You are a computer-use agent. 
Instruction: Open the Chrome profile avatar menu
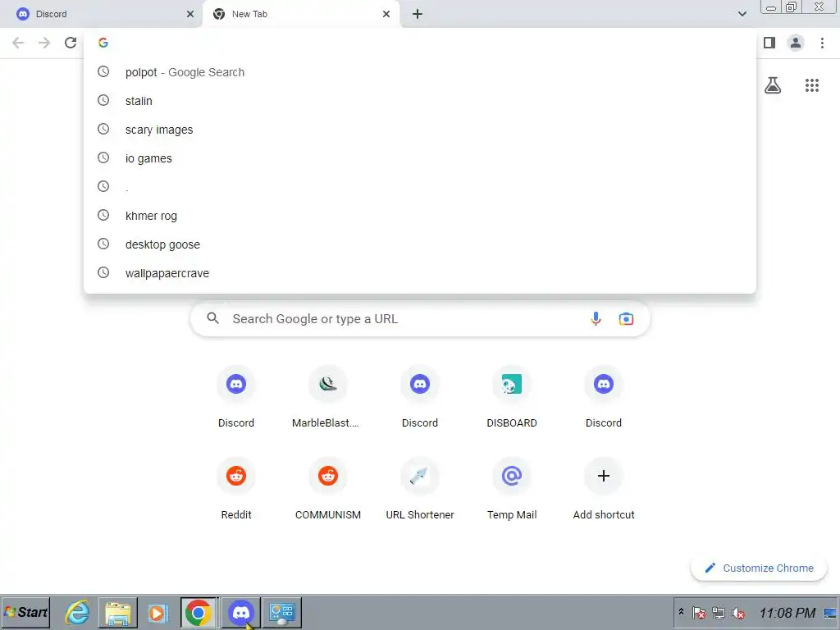(x=796, y=43)
